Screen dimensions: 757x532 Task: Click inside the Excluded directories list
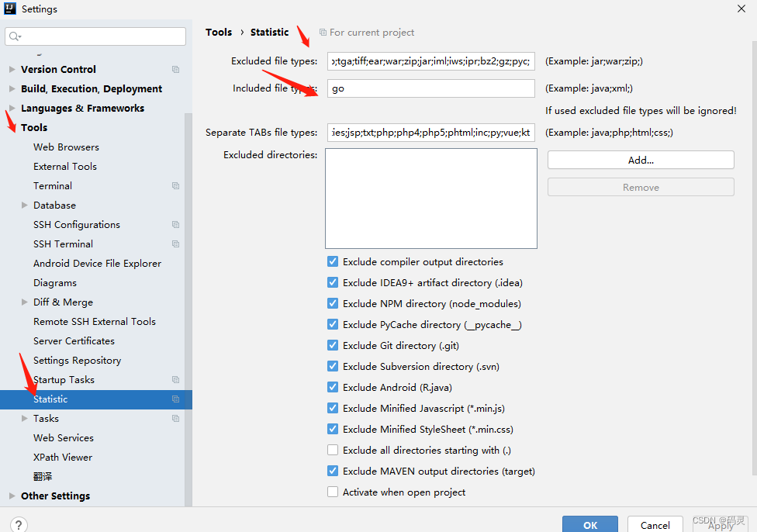431,199
